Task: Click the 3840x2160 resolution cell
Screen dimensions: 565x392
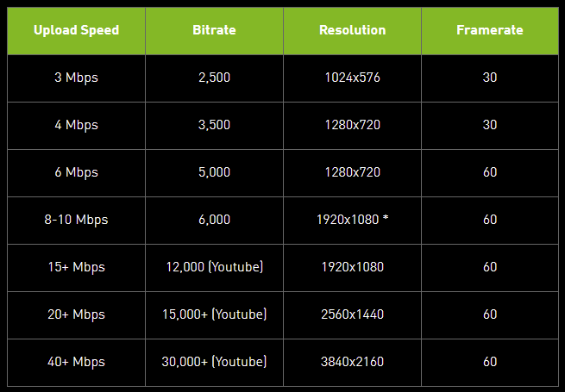Action: point(352,362)
